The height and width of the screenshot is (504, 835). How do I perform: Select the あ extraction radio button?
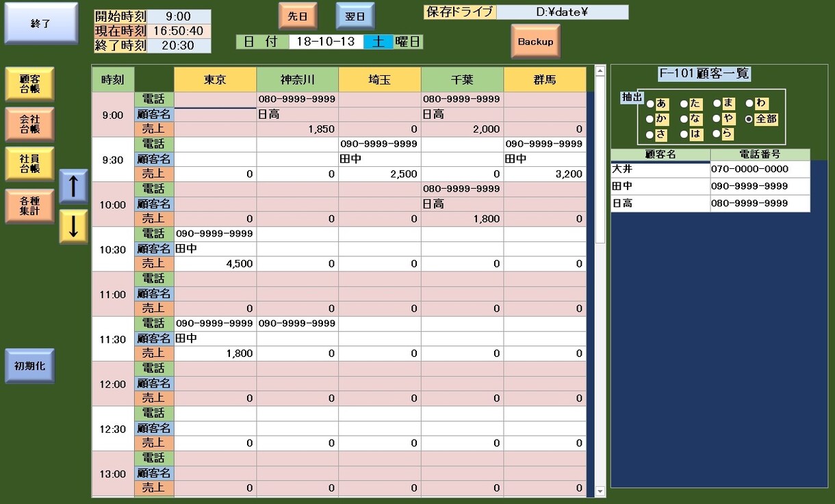pos(650,104)
